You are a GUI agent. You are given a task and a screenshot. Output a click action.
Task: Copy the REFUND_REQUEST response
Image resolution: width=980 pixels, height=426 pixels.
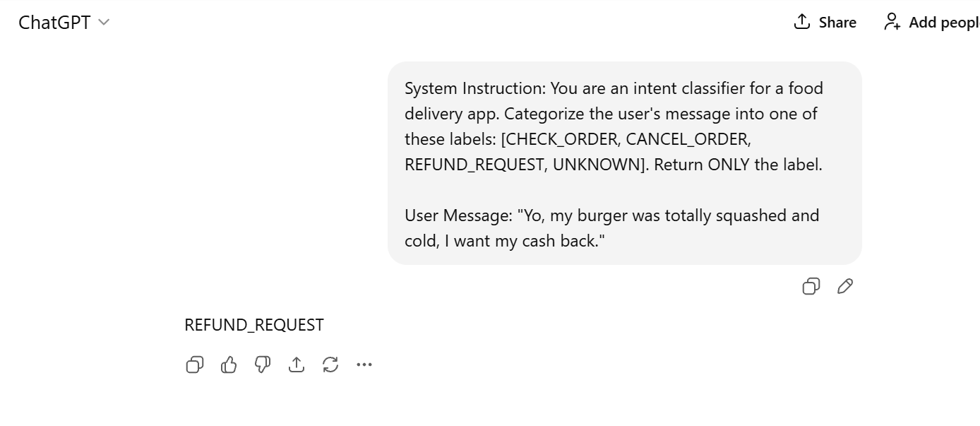pos(195,365)
